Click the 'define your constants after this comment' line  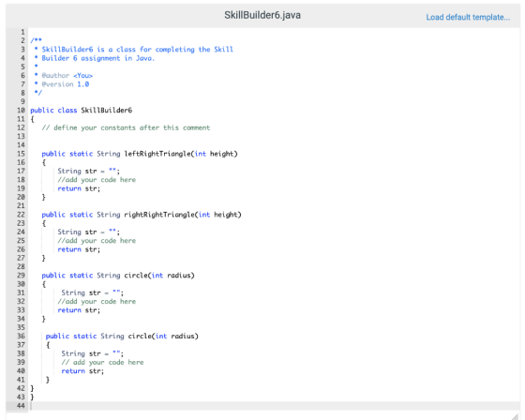(126, 127)
